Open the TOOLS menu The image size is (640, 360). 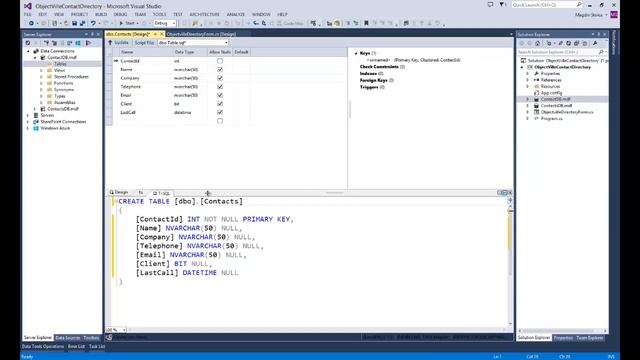pos(160,14)
